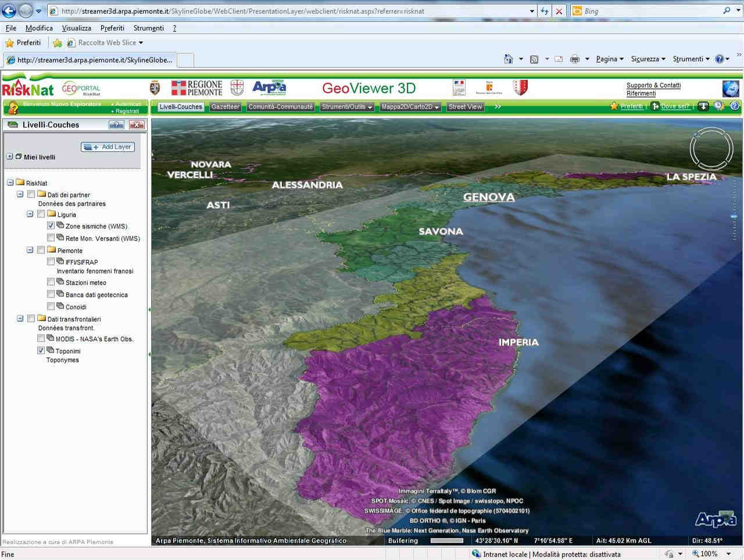This screenshot has height=560, width=744.
Task: Collapse the Piemonte folder
Action: coord(30,250)
